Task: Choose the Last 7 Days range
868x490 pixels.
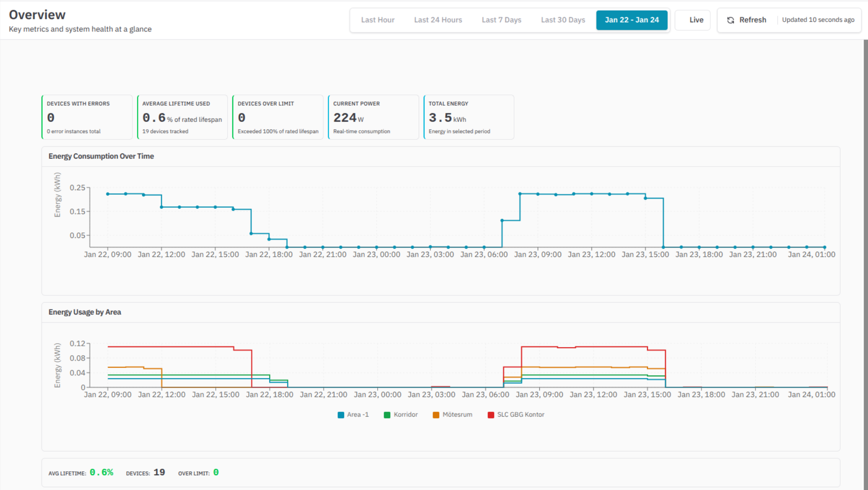Action: pos(501,20)
